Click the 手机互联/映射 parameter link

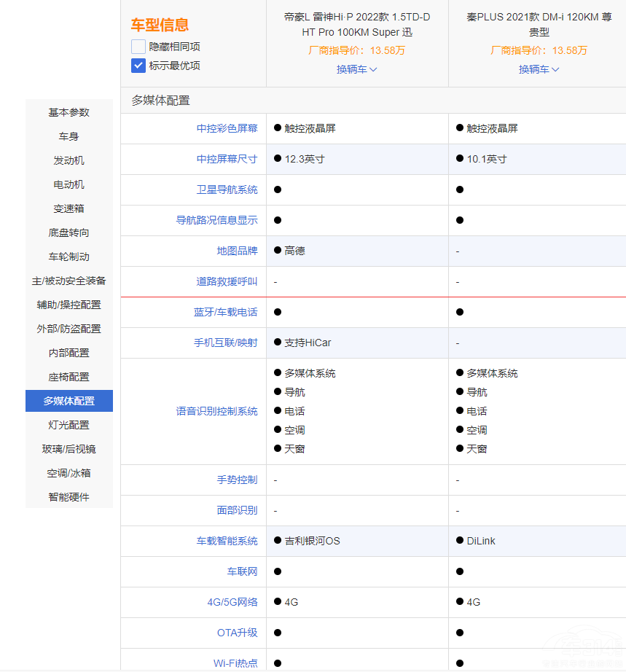(x=225, y=343)
